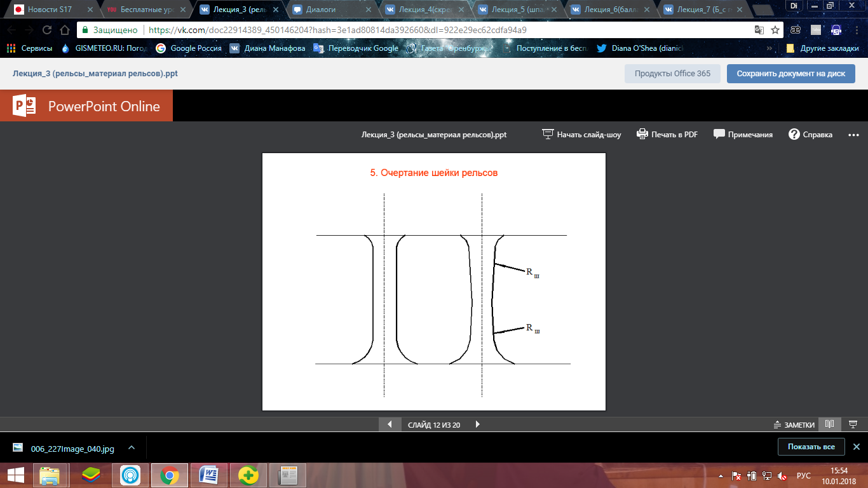
Task: Start slideshow with 'Начать слайд-шоу'
Action: point(581,135)
